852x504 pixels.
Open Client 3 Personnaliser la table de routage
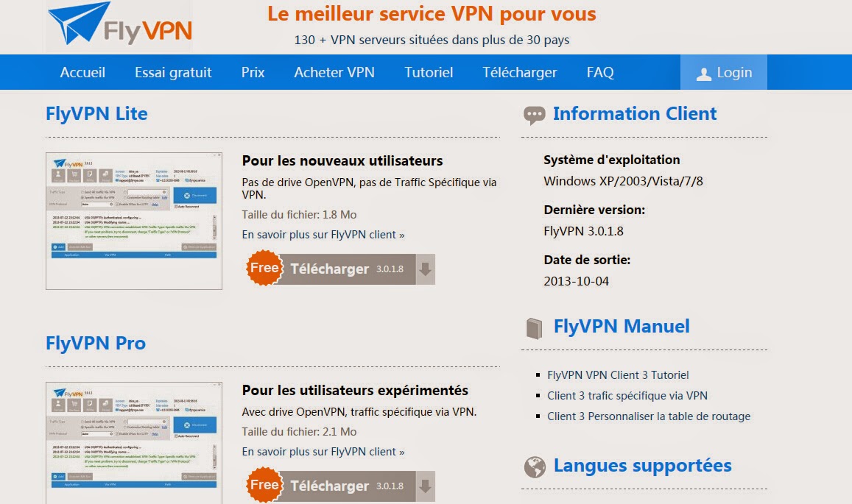(649, 416)
